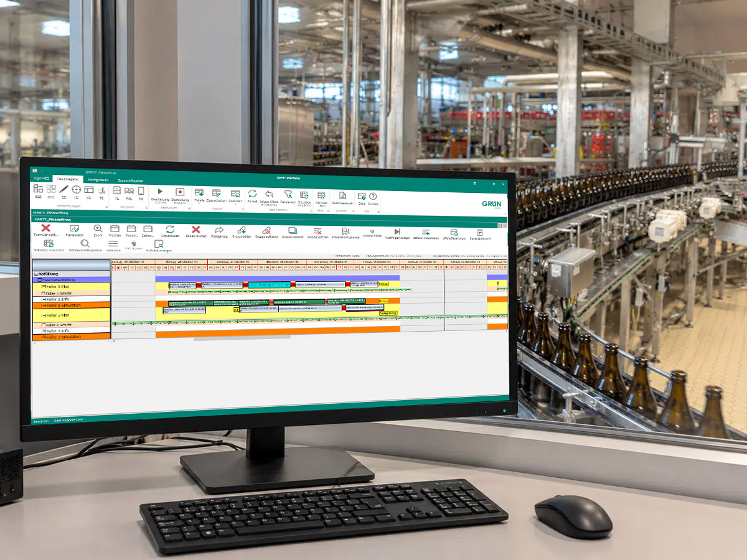This screenshot has width=747, height=560.
Task: Close the form with Formular schließen X
Action: coord(45,228)
